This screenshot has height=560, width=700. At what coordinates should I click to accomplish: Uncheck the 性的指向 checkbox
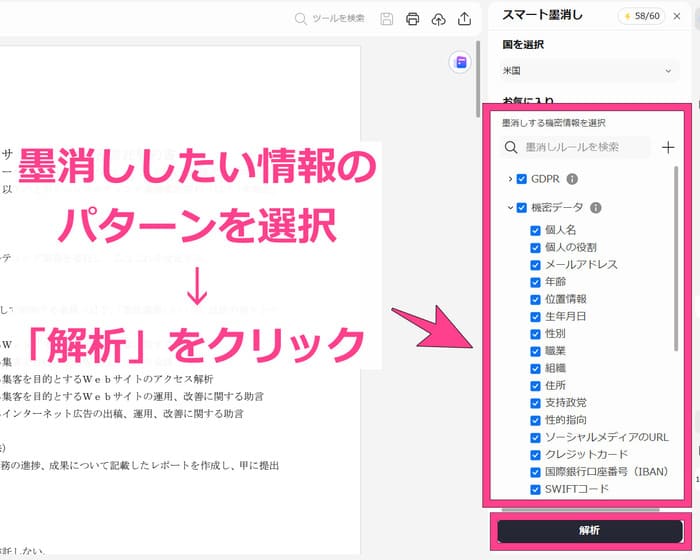coord(535,421)
